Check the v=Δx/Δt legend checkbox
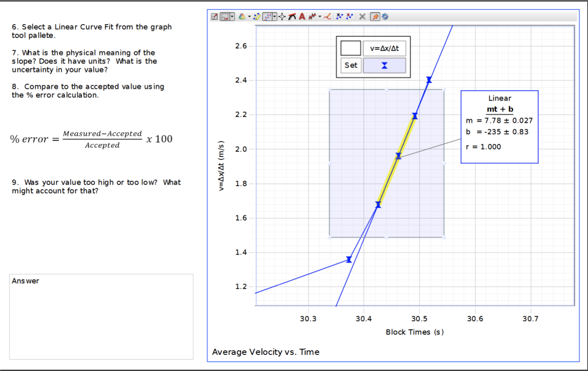The height and width of the screenshot is (371, 588). (x=351, y=47)
